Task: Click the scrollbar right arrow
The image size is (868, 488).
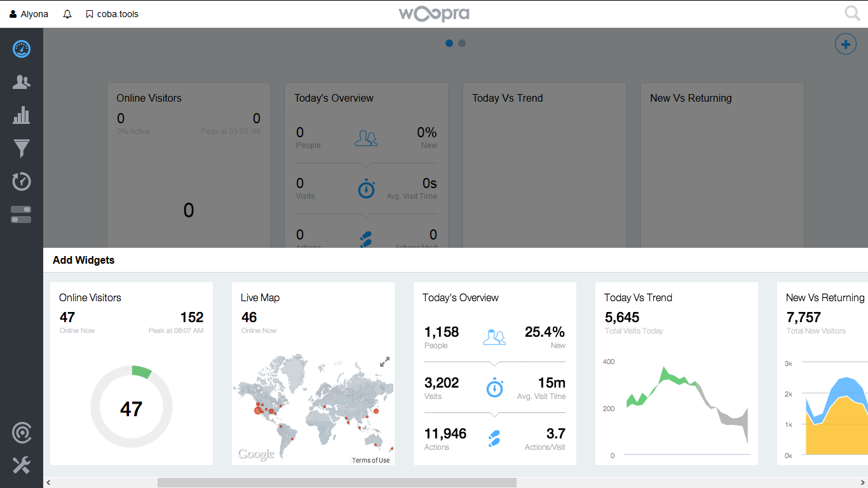Action: click(863, 483)
